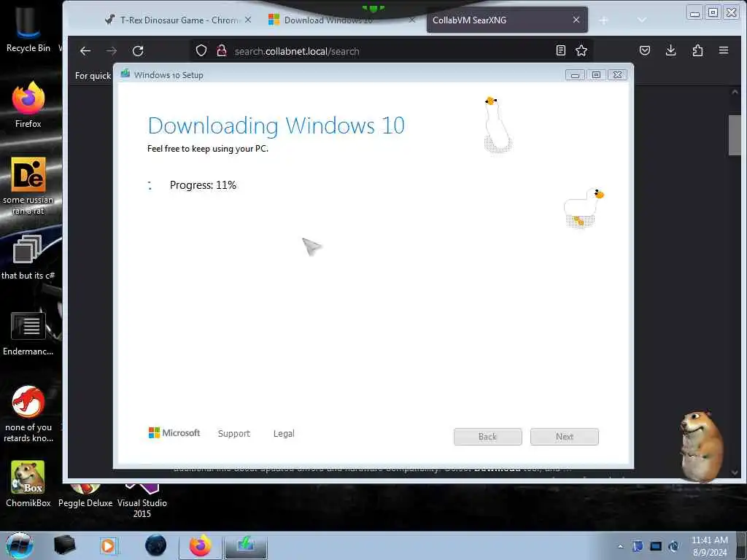The height and width of the screenshot is (560, 747).
Task: Click the goose at top of Setup window
Action: click(x=498, y=125)
